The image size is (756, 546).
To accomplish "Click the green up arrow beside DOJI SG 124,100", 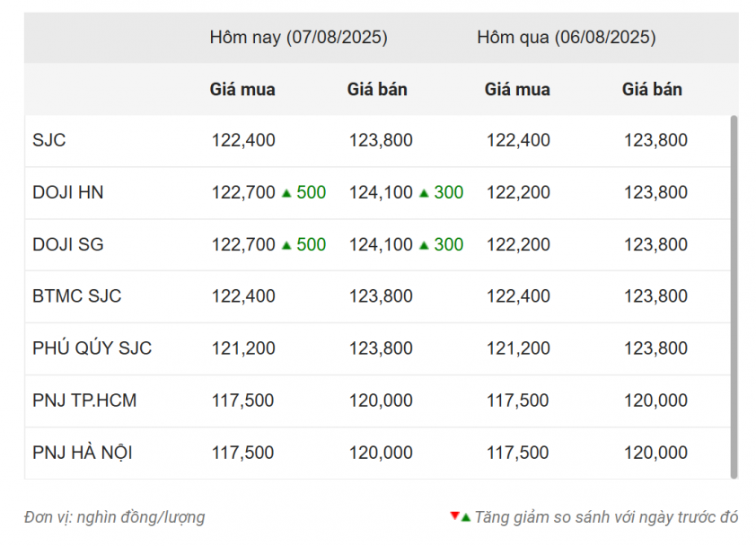I will pos(424,245).
